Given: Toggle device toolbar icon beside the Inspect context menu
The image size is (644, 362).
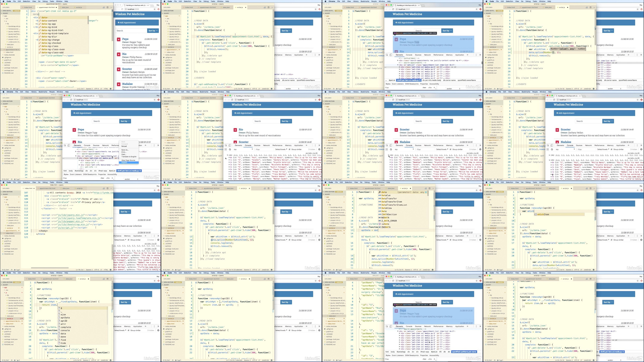Looking at the screenshot, I should pos(69,145).
